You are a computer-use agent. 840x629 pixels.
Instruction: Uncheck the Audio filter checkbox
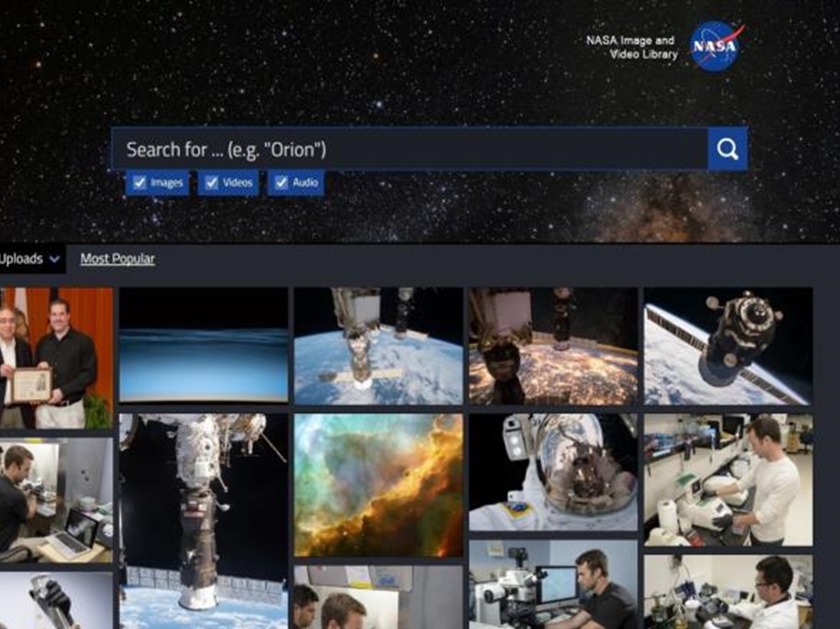[281, 182]
